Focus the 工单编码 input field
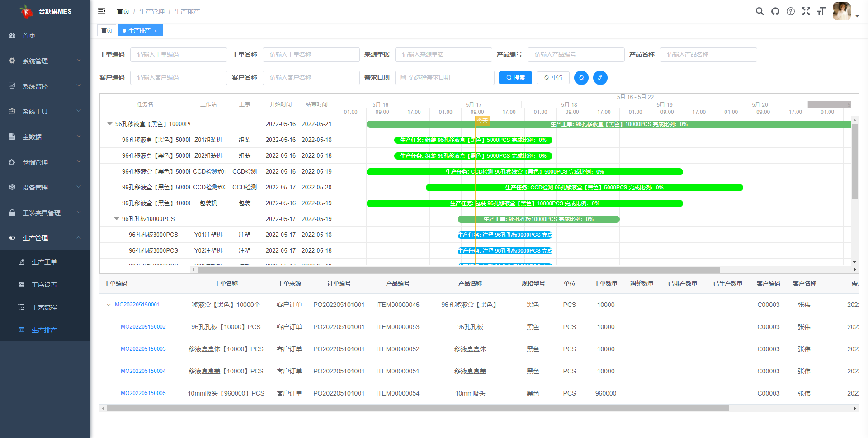The image size is (868, 438). (179, 55)
